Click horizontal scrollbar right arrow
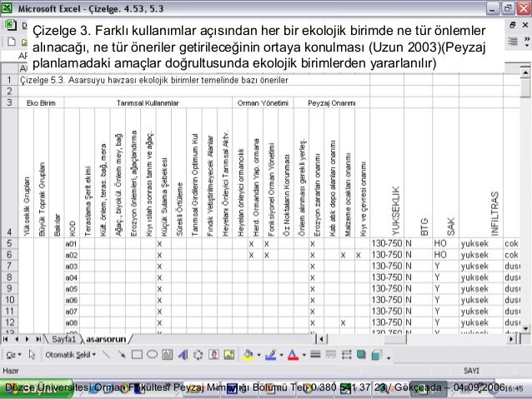Viewport: 532px width, 399px height. [x=512, y=339]
